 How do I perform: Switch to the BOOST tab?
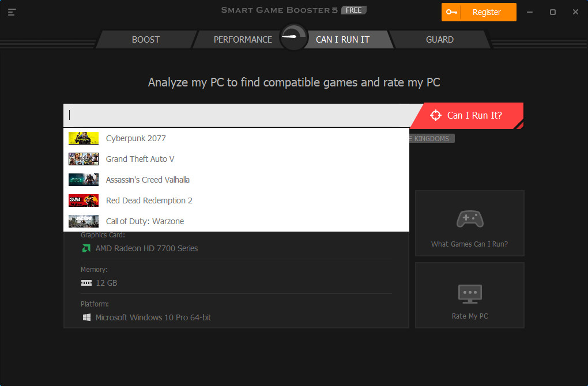pos(145,39)
